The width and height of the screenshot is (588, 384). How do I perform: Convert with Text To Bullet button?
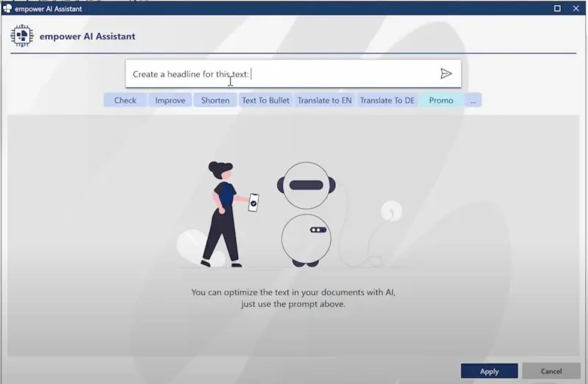(x=265, y=100)
